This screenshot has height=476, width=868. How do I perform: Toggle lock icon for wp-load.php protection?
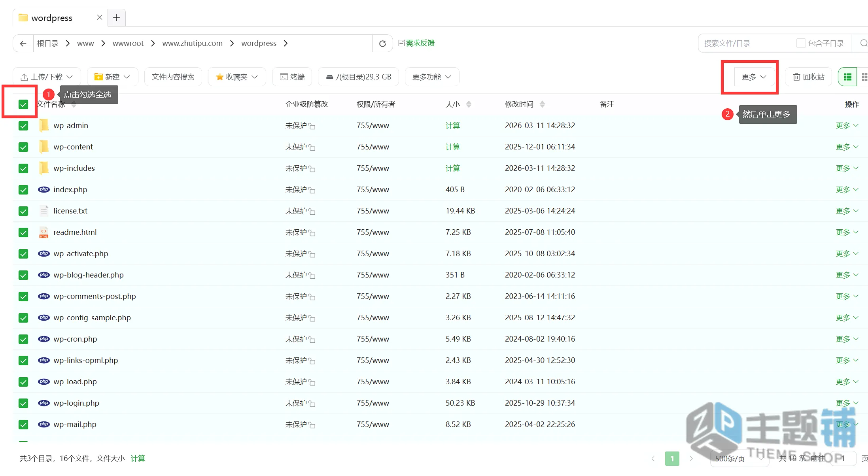(312, 383)
